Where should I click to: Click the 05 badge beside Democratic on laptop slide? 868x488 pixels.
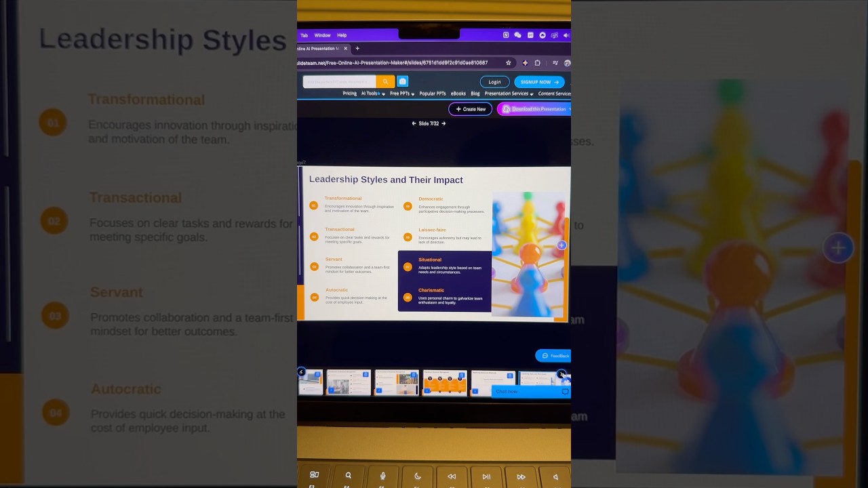click(408, 206)
